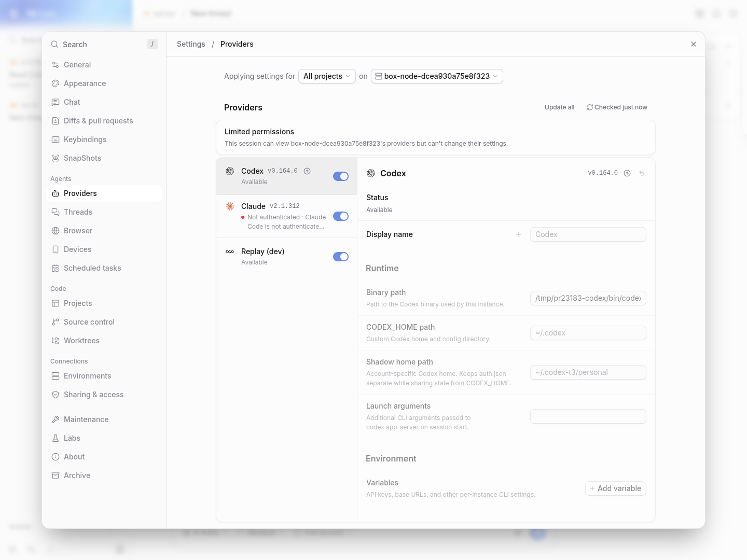Toggle the Replay (dev) provider switch
This screenshot has width=747, height=560.
tap(341, 257)
